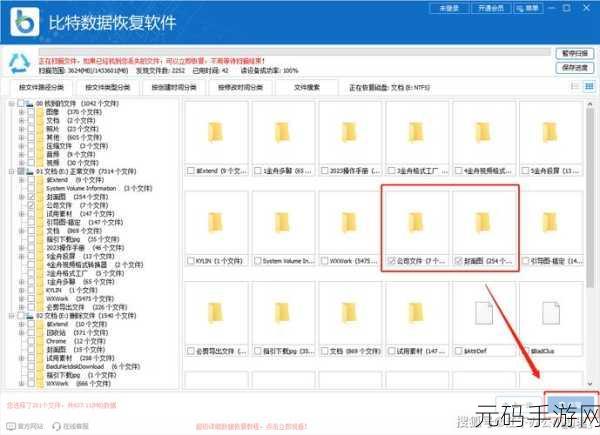Select the 会剪导出文件 folder icon in grid
This screenshot has width=600, height=435.
click(215, 313)
